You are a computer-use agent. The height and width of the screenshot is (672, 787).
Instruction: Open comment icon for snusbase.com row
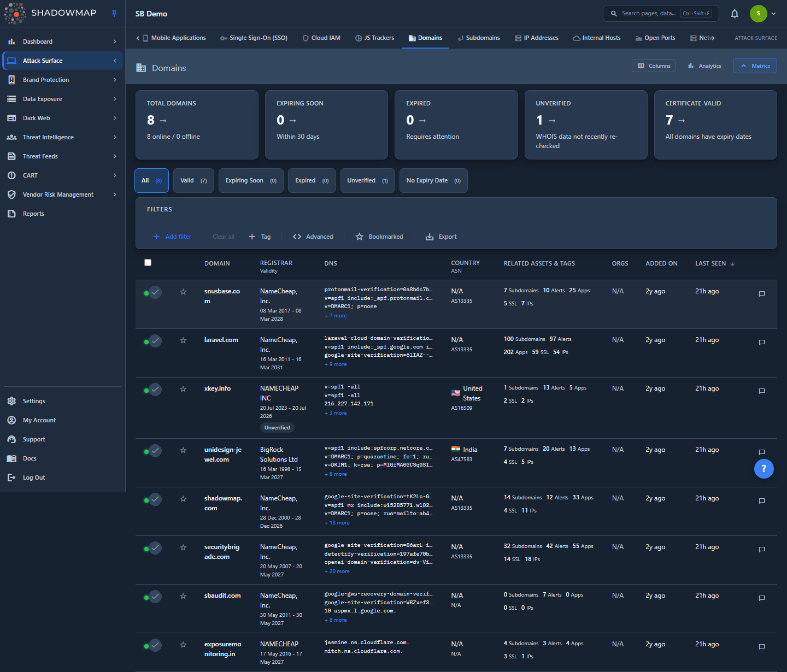pyautogui.click(x=762, y=294)
